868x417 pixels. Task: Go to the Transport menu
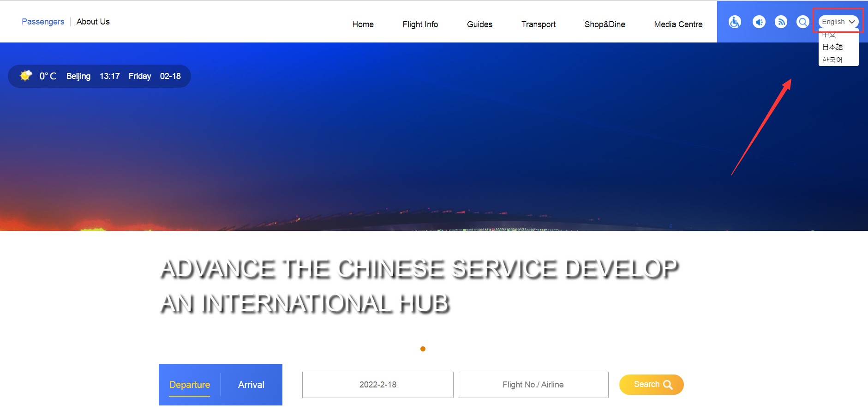538,24
